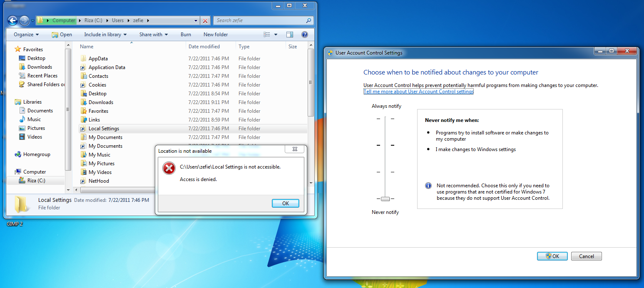Viewport: 644px width, 288px height.
Task: Click Cancel in User Account Control Settings
Action: click(586, 256)
